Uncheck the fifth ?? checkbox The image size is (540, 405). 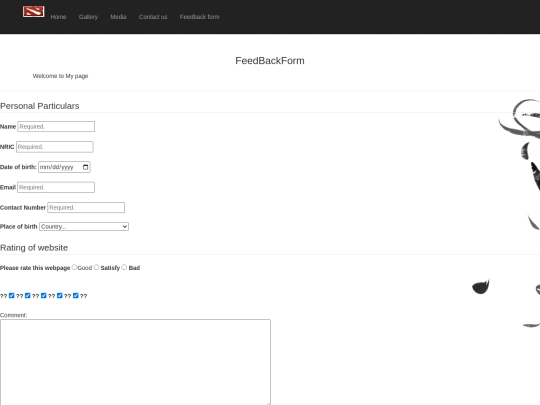(x=76, y=295)
